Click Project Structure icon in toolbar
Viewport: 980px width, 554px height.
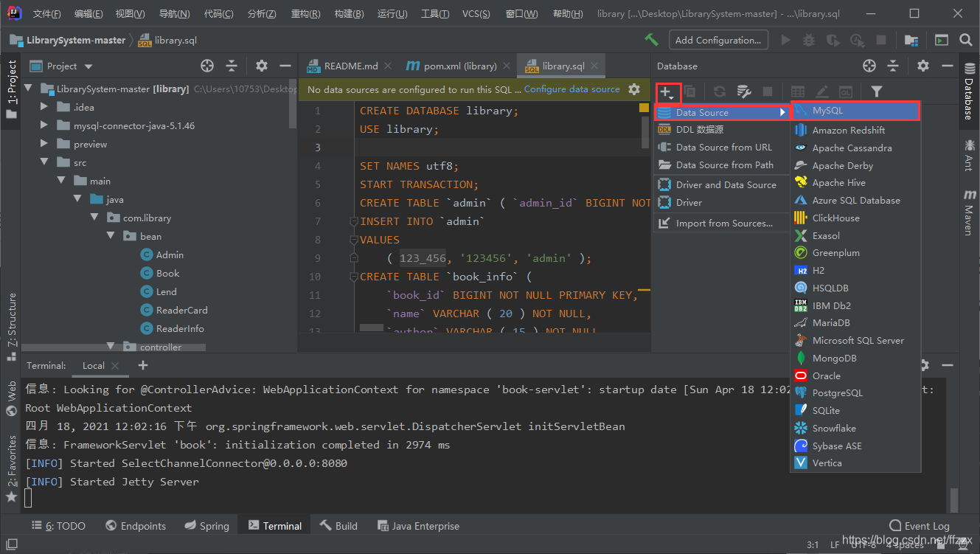pos(912,40)
